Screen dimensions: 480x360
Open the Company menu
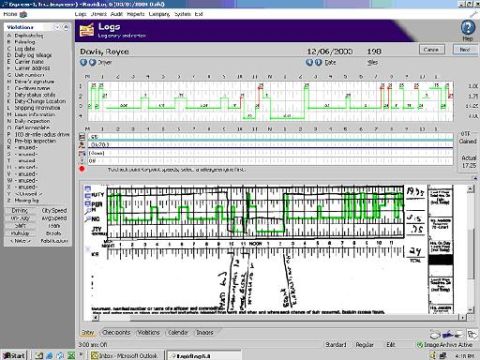click(159, 14)
